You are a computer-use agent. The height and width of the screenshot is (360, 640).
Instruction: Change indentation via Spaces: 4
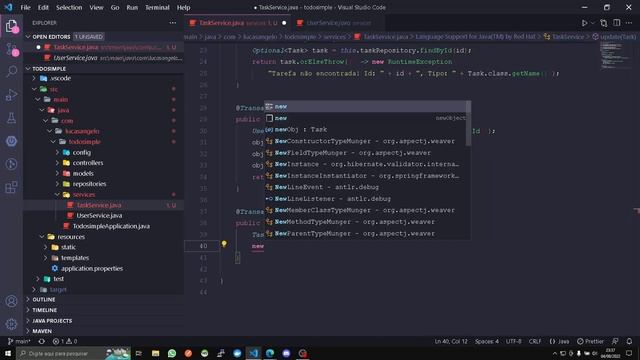pyautogui.click(x=487, y=341)
